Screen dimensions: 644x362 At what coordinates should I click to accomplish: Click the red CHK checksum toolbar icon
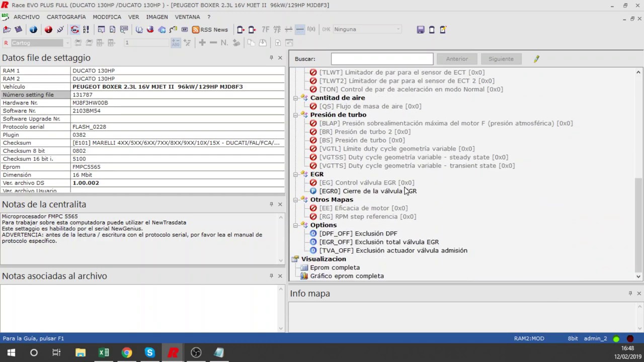pos(74,30)
